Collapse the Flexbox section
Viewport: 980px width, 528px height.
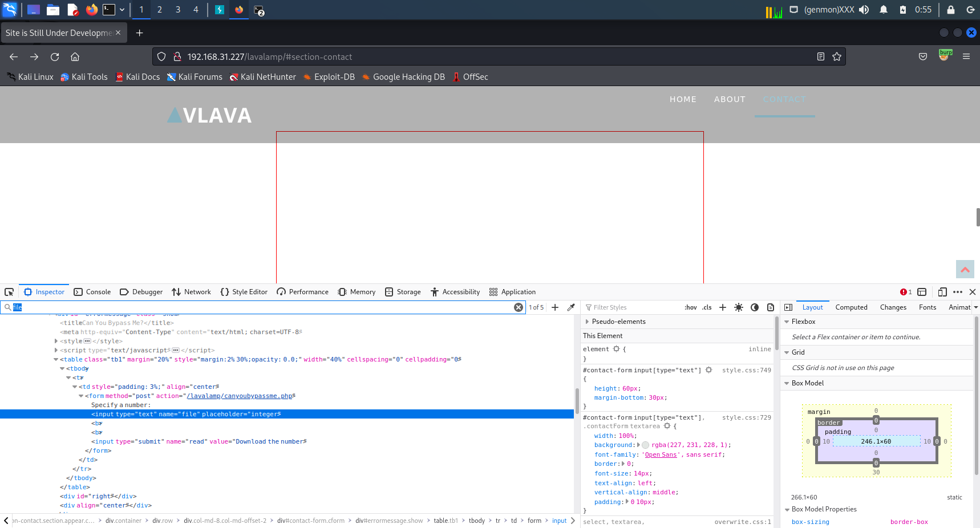point(787,322)
